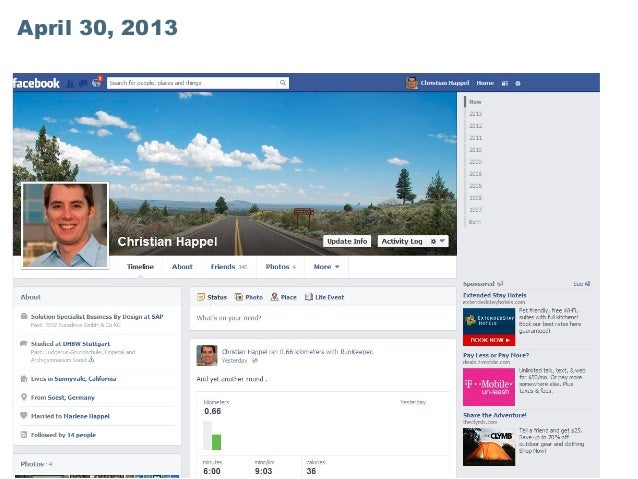Click the large profile picture
Image resolution: width=638 pixels, height=479 pixels.
[x=65, y=225]
